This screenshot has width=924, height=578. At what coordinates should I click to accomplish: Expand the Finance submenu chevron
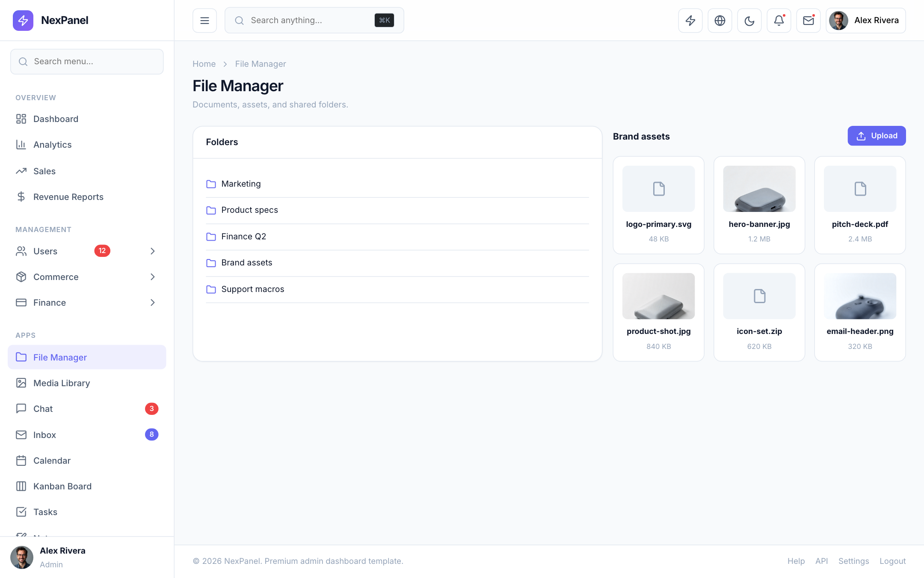[x=153, y=302]
